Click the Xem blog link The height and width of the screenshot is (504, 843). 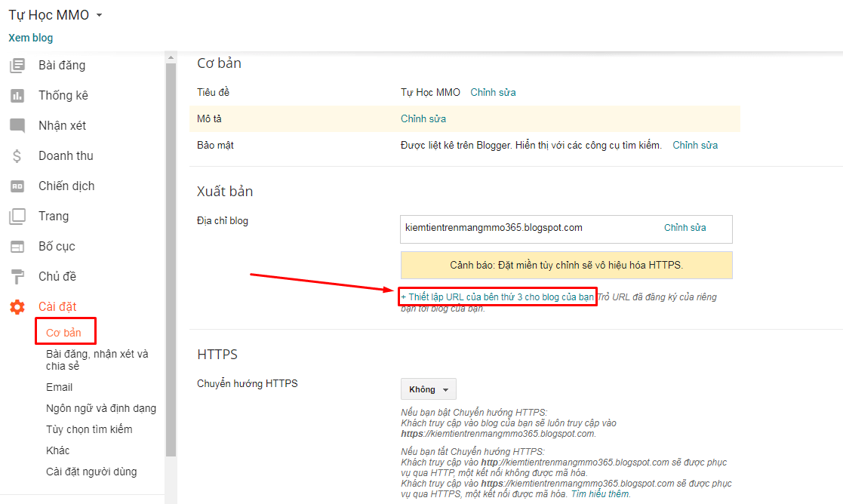(31, 38)
